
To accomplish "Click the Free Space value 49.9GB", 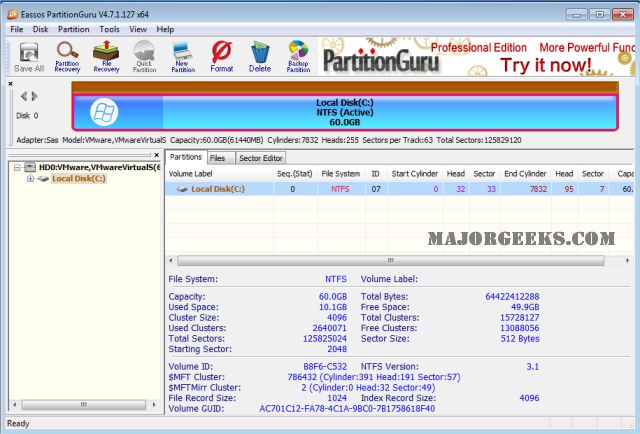I will click(x=525, y=307).
